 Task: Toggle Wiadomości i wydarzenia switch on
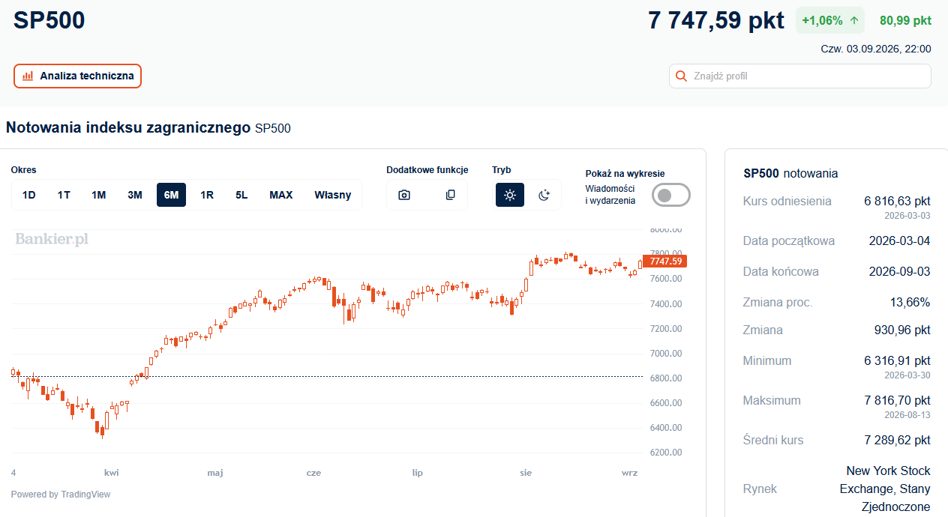pyautogui.click(x=670, y=195)
